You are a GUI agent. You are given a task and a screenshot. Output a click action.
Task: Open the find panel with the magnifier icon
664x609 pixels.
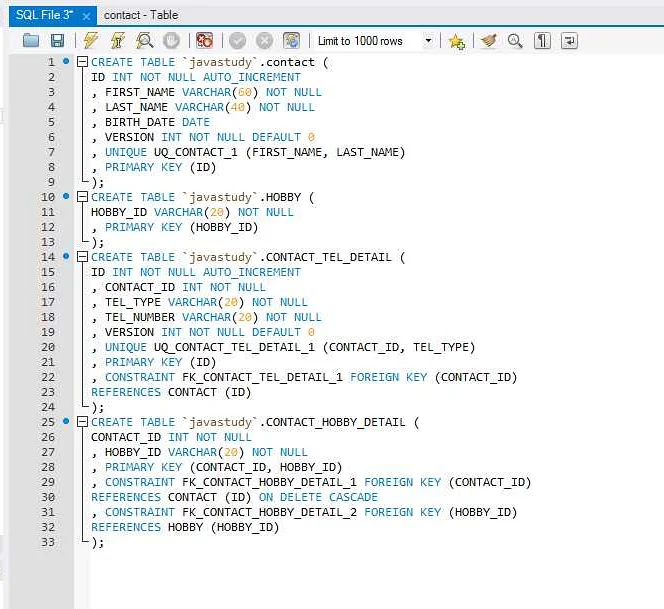[x=515, y=41]
